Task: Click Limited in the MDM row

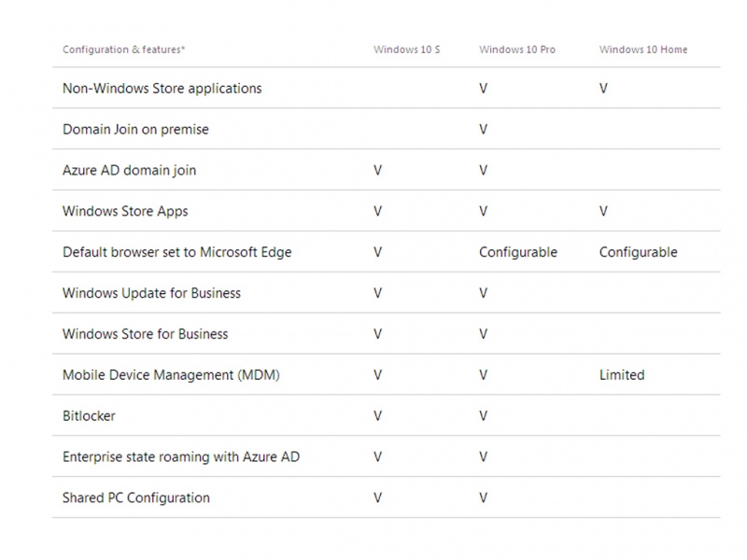Action: [621, 375]
